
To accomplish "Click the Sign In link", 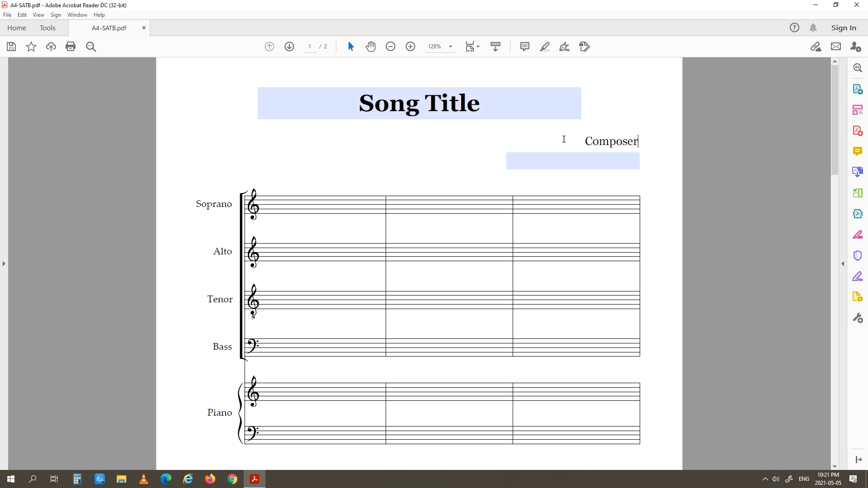I will click(x=844, y=28).
